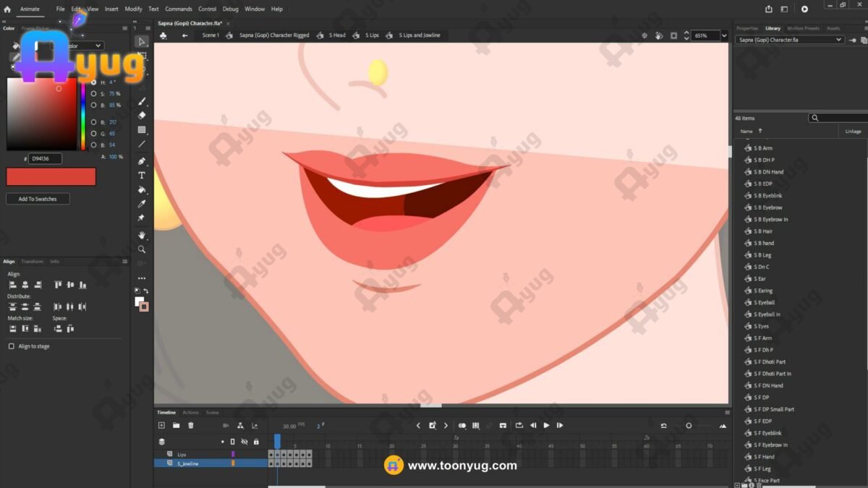This screenshot has width=868, height=488.
Task: Open the three-dots Edit Toolbar menu
Action: 142,278
